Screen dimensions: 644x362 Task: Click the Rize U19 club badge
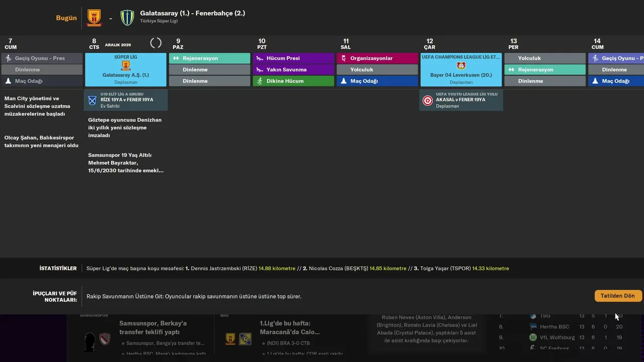(93, 100)
